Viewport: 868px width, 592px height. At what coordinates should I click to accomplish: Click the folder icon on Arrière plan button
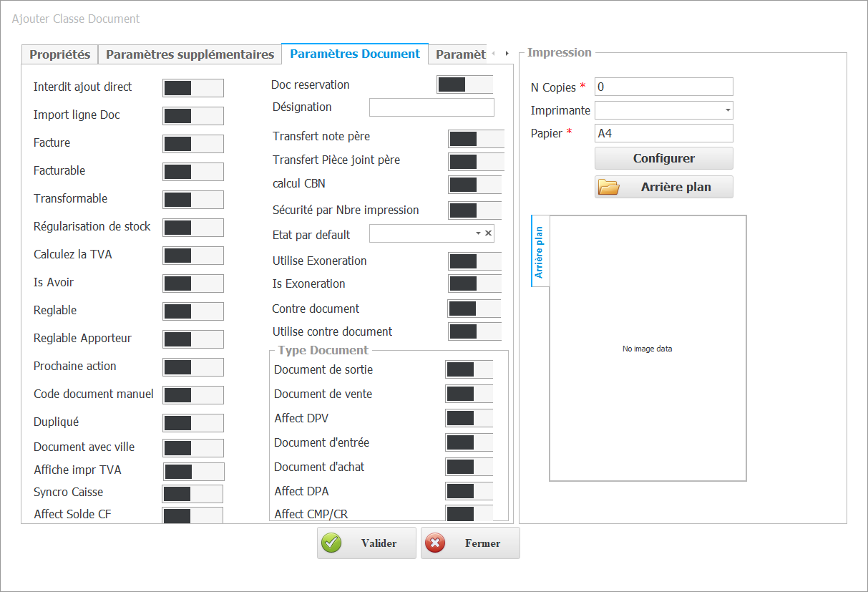point(609,187)
